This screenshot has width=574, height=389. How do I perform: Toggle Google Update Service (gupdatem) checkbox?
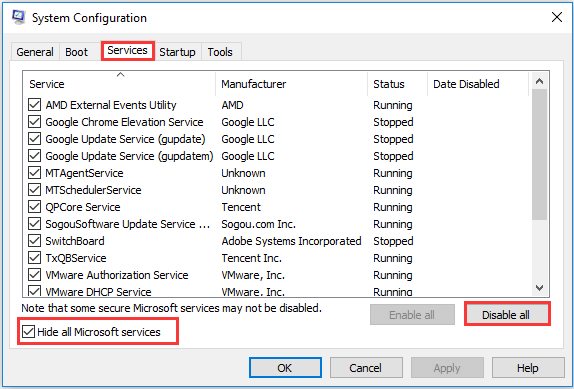34,156
